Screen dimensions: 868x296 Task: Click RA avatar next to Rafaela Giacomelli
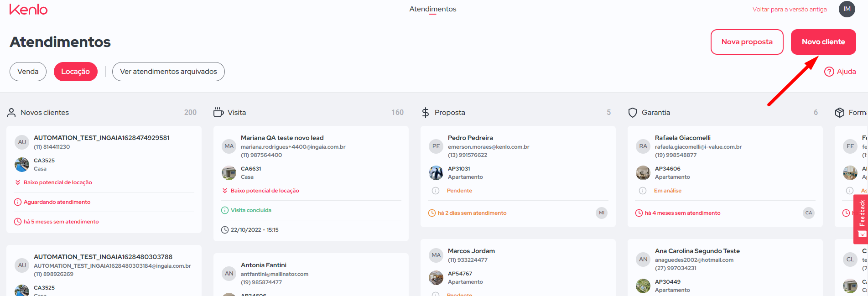pyautogui.click(x=643, y=146)
